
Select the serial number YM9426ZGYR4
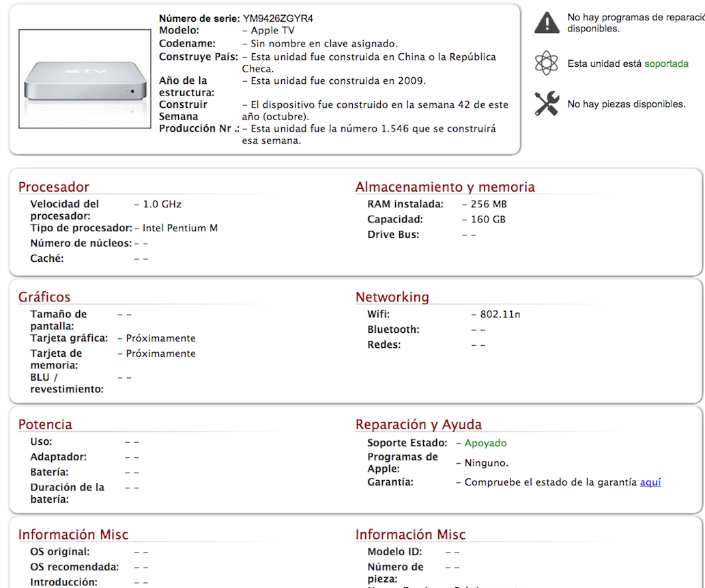pos(278,18)
